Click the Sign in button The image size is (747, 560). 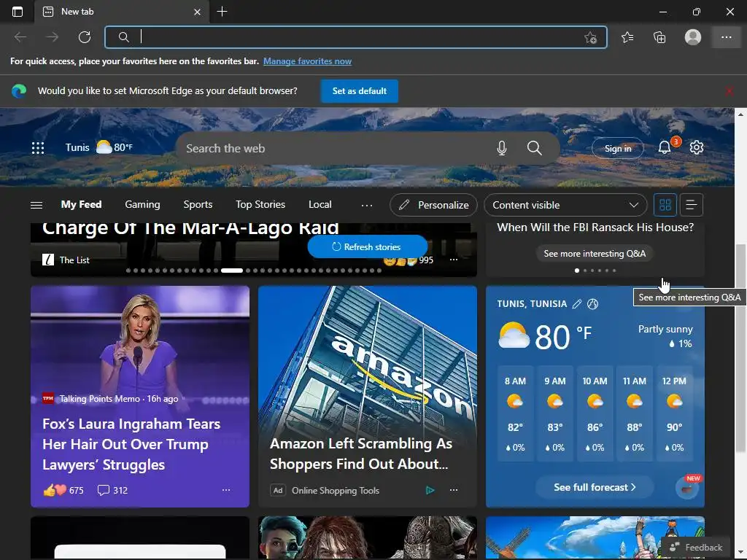click(617, 148)
